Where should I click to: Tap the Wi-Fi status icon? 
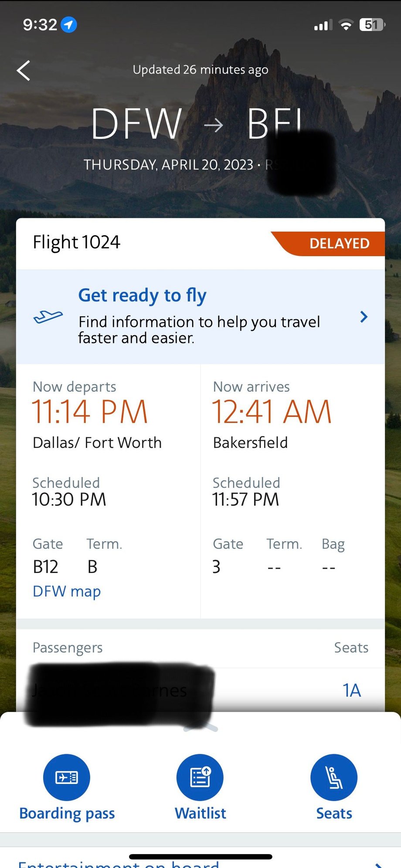346,25
